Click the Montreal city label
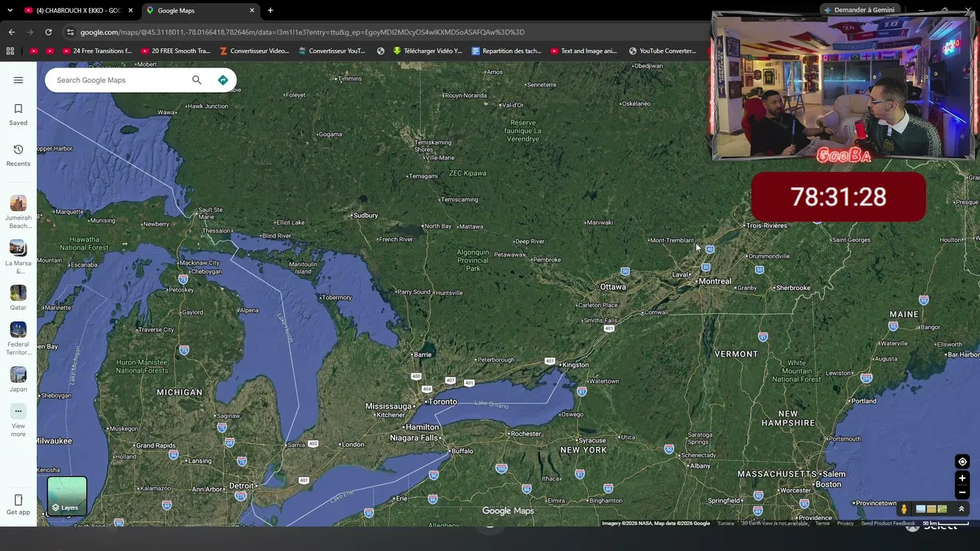 (714, 281)
